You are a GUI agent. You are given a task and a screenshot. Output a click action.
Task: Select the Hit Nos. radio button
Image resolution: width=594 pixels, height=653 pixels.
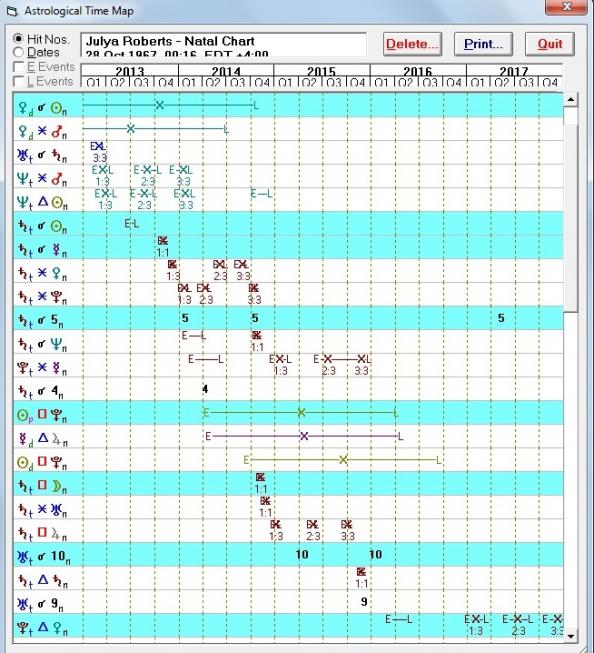click(x=18, y=39)
